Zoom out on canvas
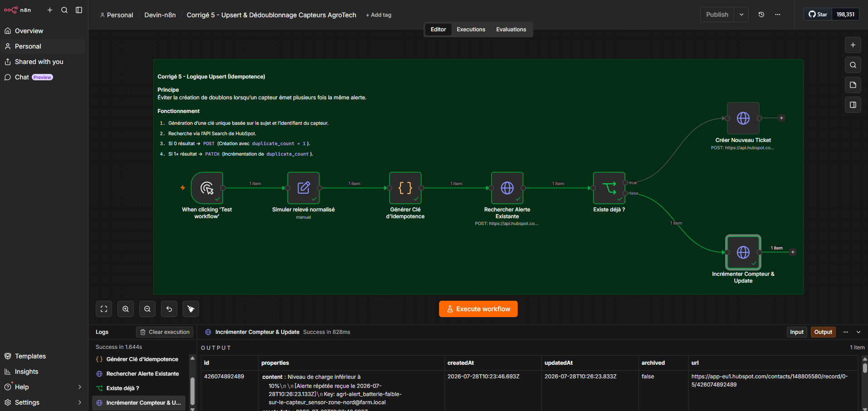The width and height of the screenshot is (868, 411). click(x=147, y=309)
